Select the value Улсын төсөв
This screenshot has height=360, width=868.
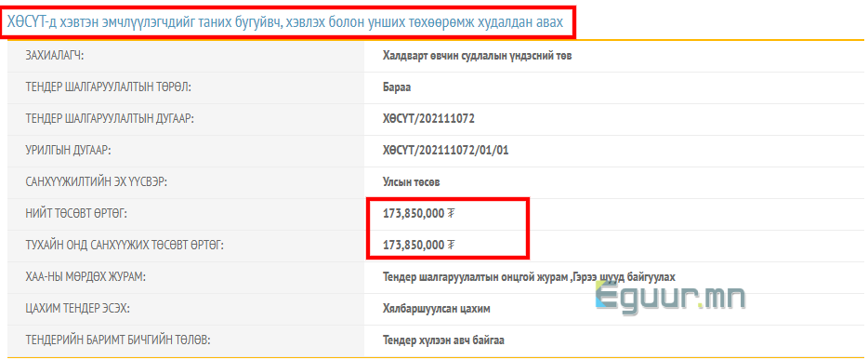(x=412, y=182)
